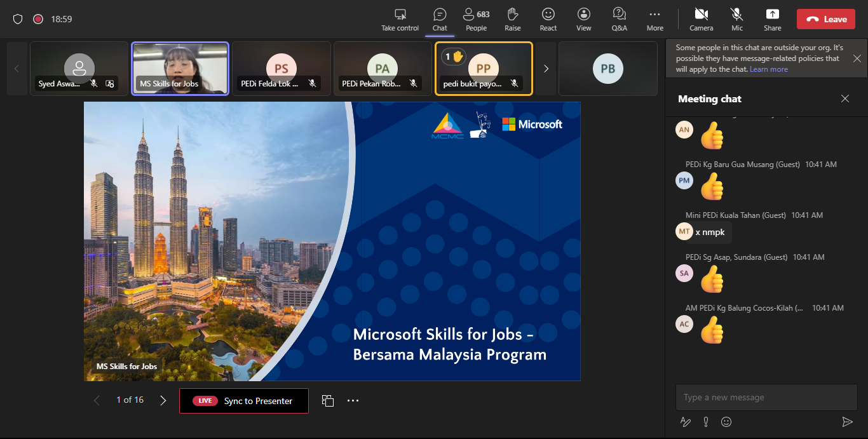
Task: Leave the meeting
Action: [x=827, y=19]
